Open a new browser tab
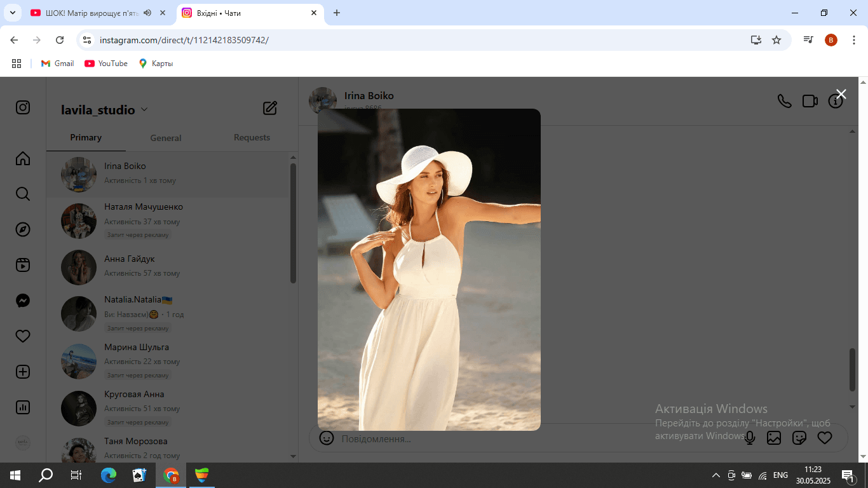 [337, 13]
